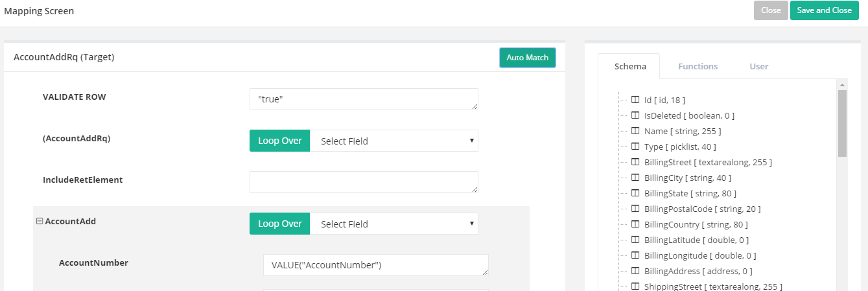
Task: Switch to the Functions tab
Action: pos(698,66)
